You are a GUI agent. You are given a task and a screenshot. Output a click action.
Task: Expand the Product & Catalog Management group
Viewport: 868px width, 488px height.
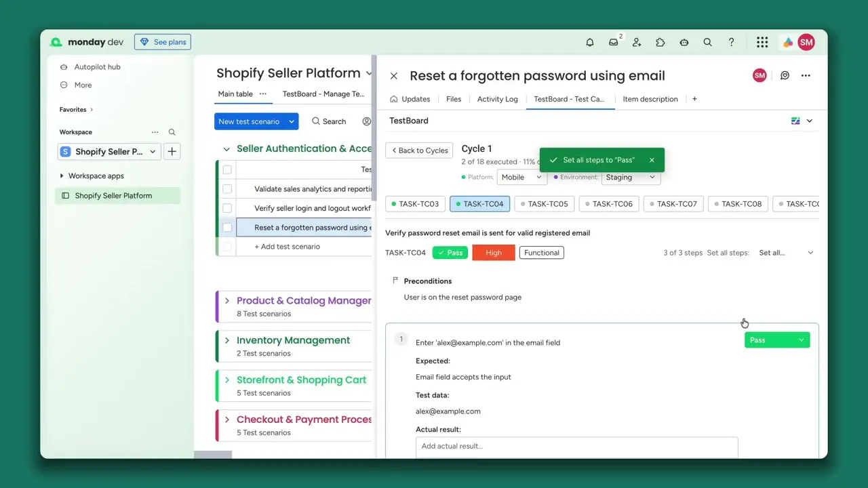tap(227, 301)
